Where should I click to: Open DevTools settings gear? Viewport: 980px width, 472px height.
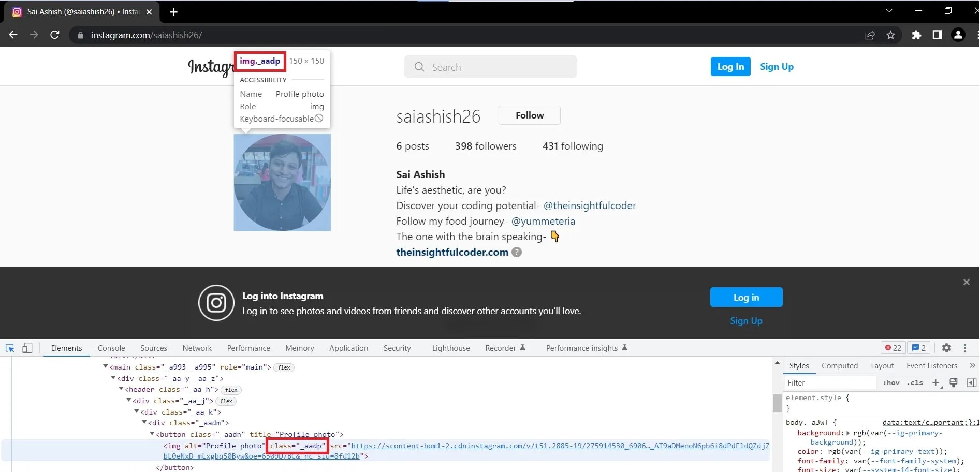947,348
